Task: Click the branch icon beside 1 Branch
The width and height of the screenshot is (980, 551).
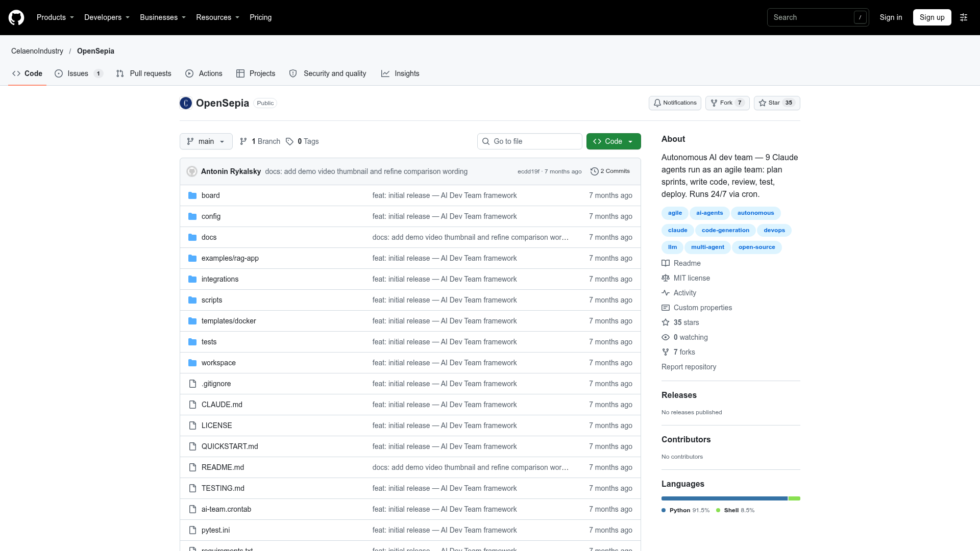Action: [243, 141]
